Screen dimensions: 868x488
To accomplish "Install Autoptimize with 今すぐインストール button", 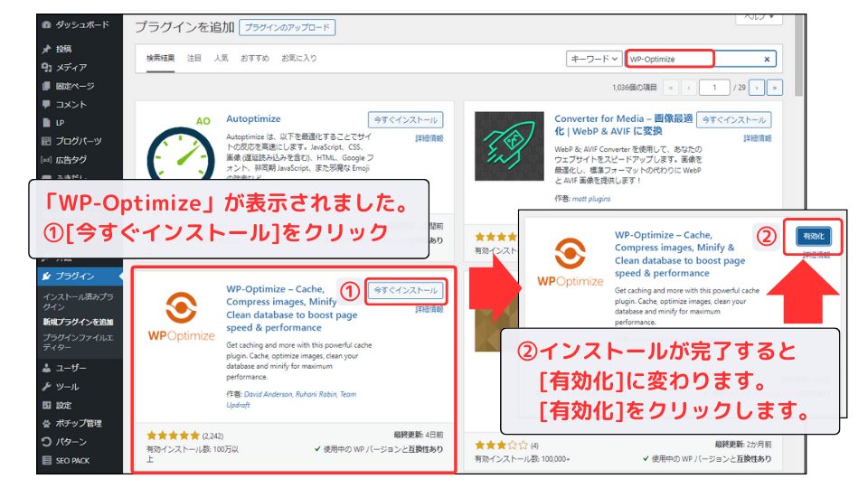I will [405, 119].
